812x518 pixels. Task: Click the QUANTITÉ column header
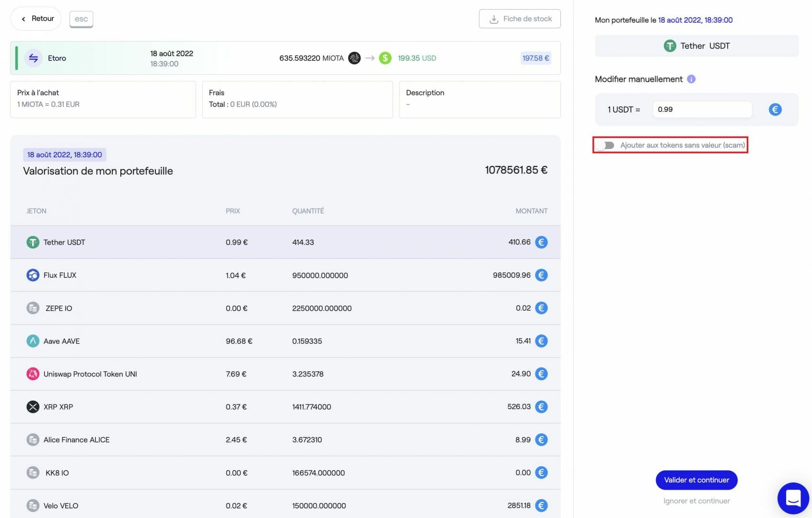308,211
